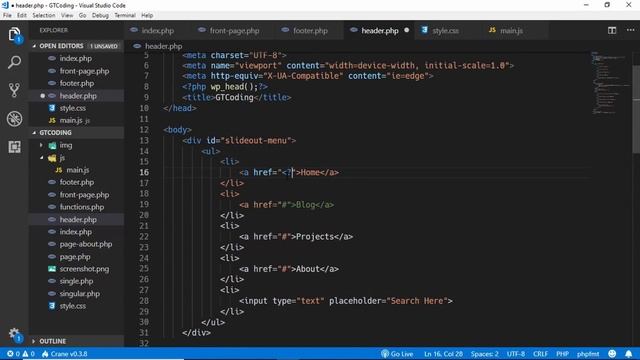This screenshot has width=640, height=360.
Task: Open the File menu
Action: point(7,16)
